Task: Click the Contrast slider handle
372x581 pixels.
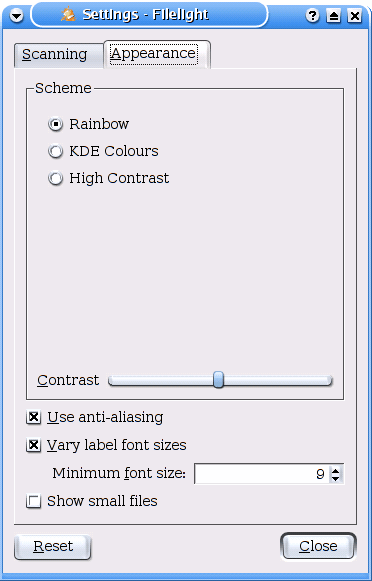Action: pos(219,380)
